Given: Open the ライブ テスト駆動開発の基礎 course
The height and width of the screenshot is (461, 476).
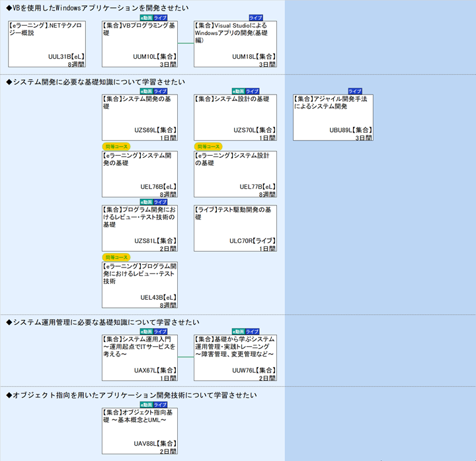Looking at the screenshot, I should coord(235,228).
